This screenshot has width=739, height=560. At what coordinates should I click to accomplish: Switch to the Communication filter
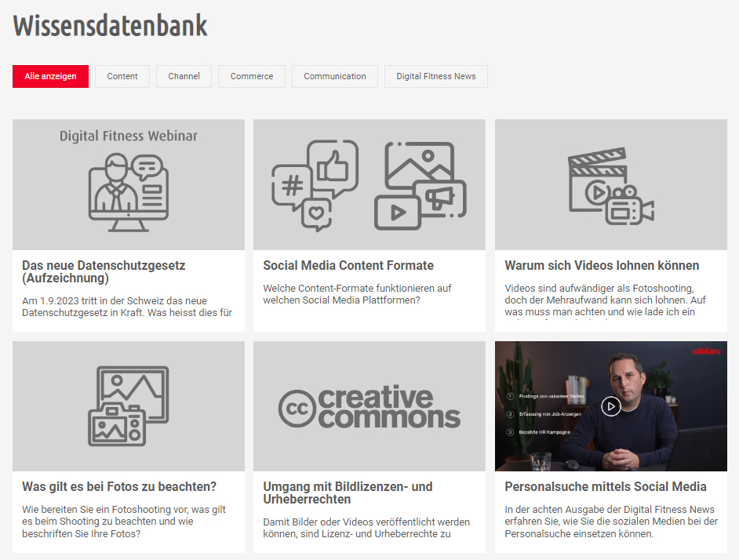point(335,76)
